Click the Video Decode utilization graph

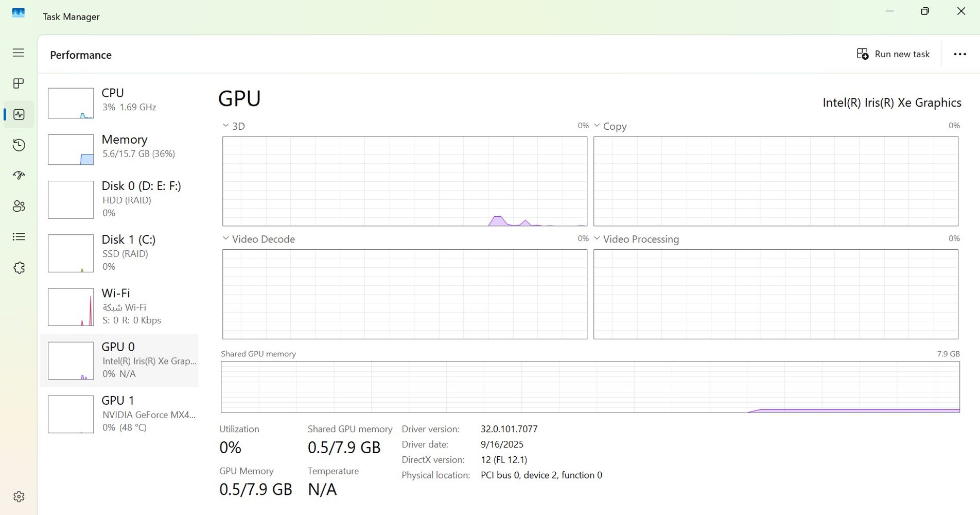(405, 294)
